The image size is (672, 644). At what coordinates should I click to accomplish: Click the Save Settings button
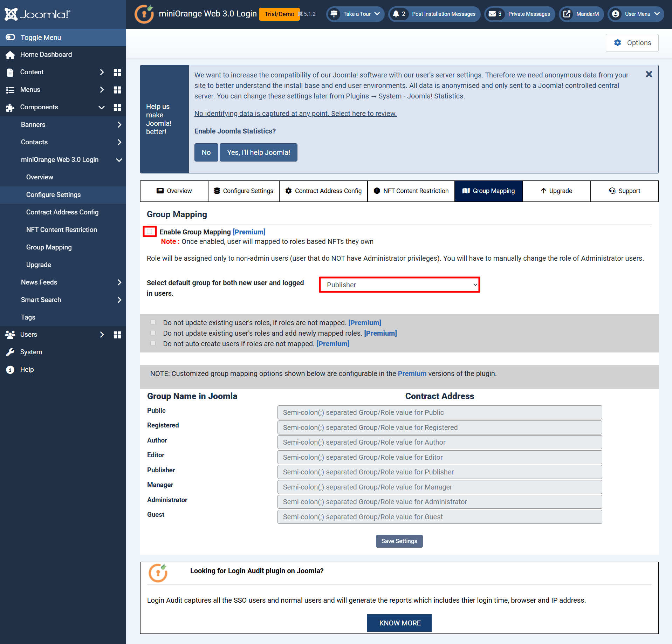point(399,541)
